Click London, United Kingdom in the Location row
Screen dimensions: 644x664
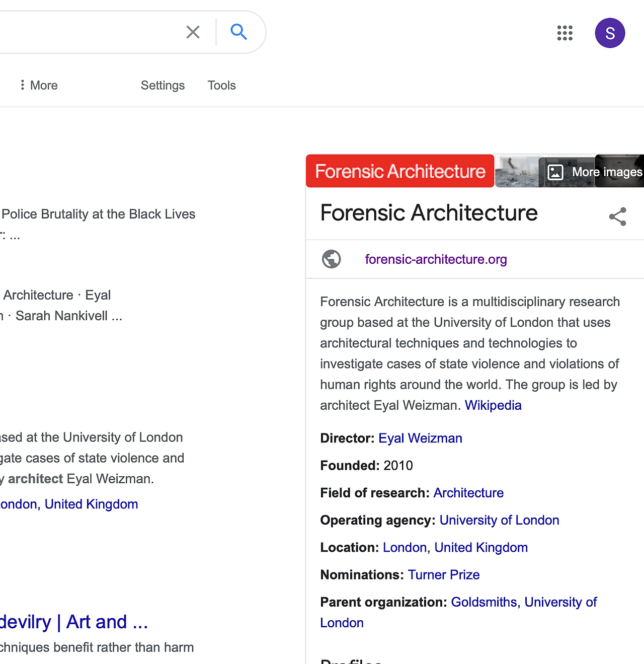pos(455,548)
